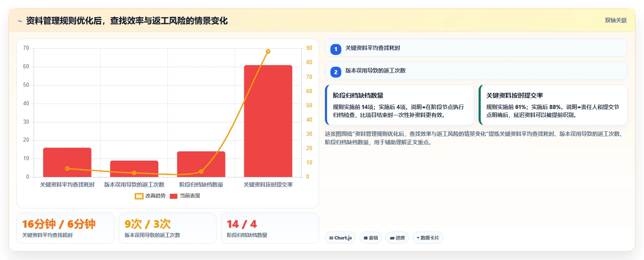Click the caption under 9次 / 3次
The height and width of the screenshot is (260, 644).
[x=152, y=235]
